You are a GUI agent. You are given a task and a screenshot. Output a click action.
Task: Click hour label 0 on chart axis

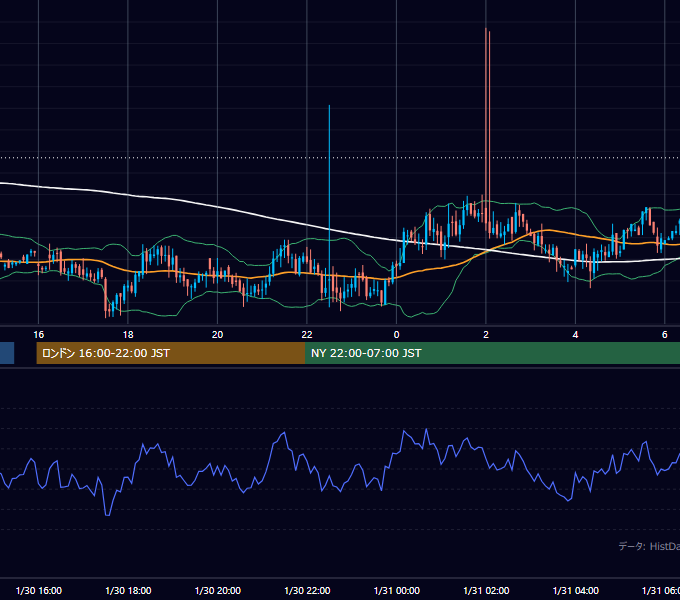point(396,335)
